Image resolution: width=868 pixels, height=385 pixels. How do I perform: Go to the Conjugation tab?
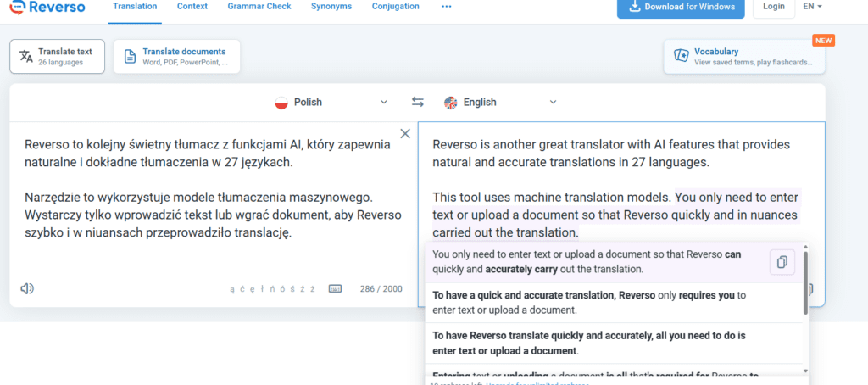(x=395, y=7)
